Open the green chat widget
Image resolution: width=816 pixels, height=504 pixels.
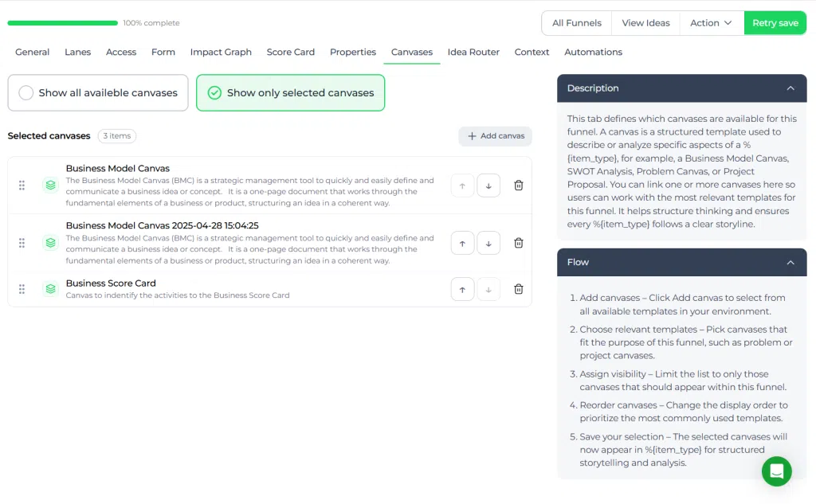(776, 471)
